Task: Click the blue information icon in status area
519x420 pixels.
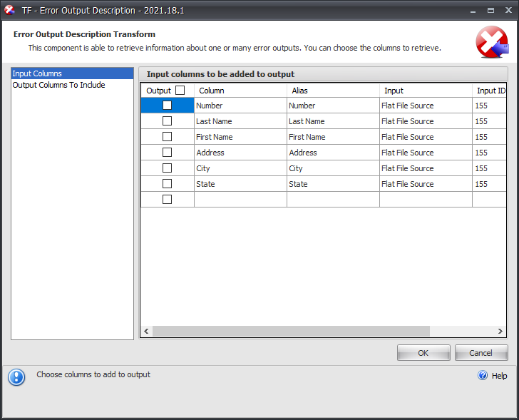Action: [16, 377]
